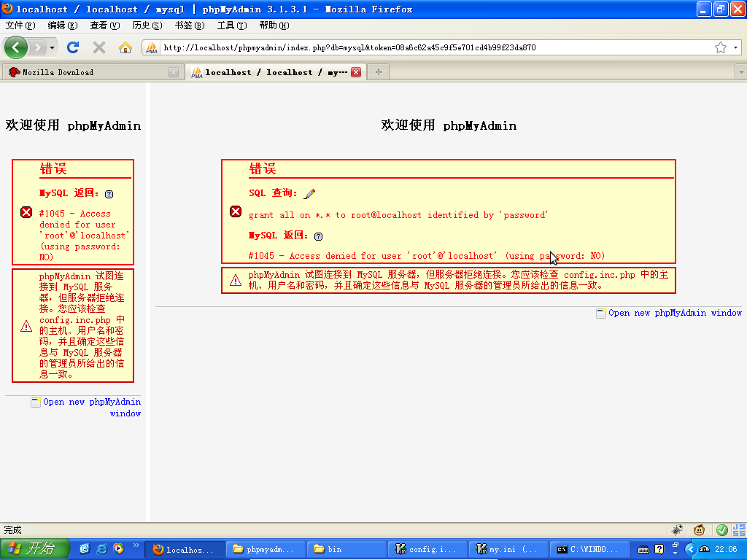
Task: Close the Mozilla Download tab
Action: pyautogui.click(x=174, y=72)
